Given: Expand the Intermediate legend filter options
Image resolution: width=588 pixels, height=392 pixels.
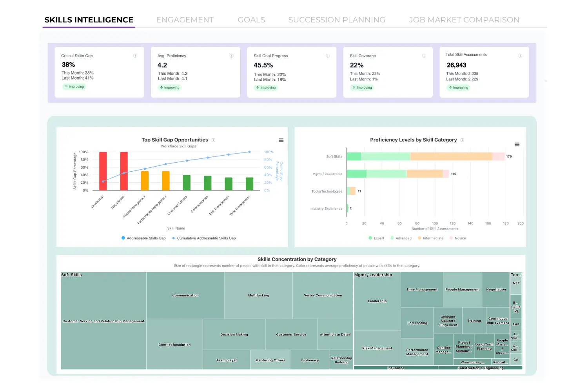Looking at the screenshot, I should pos(430,238).
